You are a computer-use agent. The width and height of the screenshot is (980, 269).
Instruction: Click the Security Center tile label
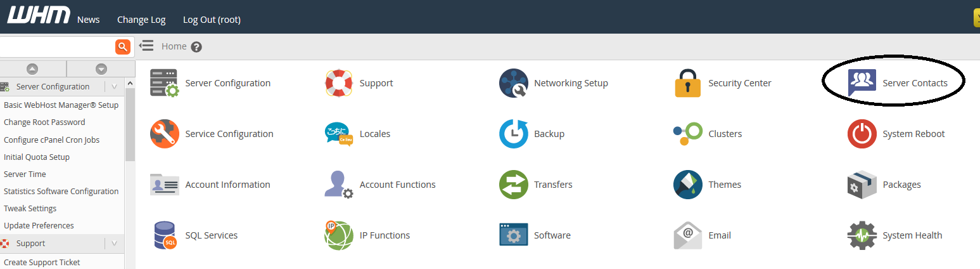(740, 83)
